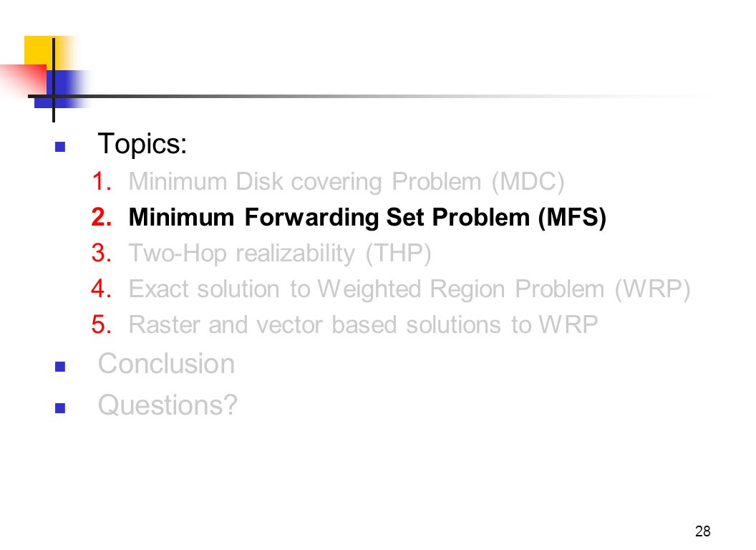
Task: Click the Questions? bullet text
Action: pyautogui.click(x=168, y=405)
